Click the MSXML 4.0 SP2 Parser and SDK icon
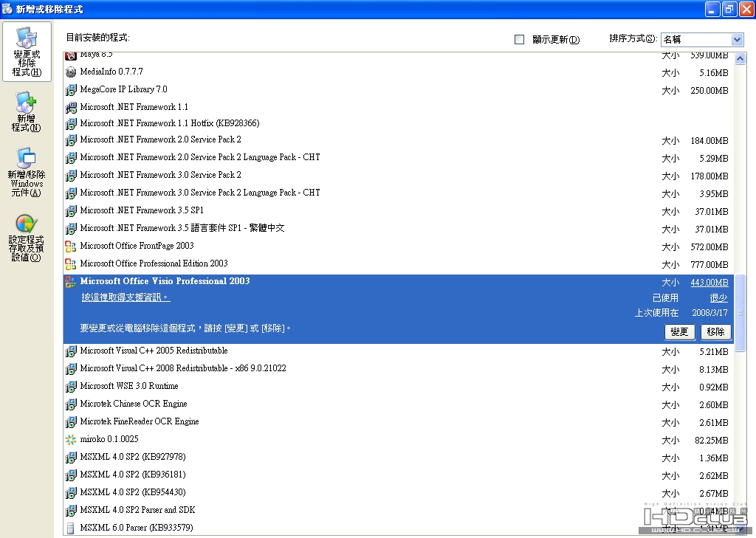The image size is (756, 538). pyautogui.click(x=71, y=510)
